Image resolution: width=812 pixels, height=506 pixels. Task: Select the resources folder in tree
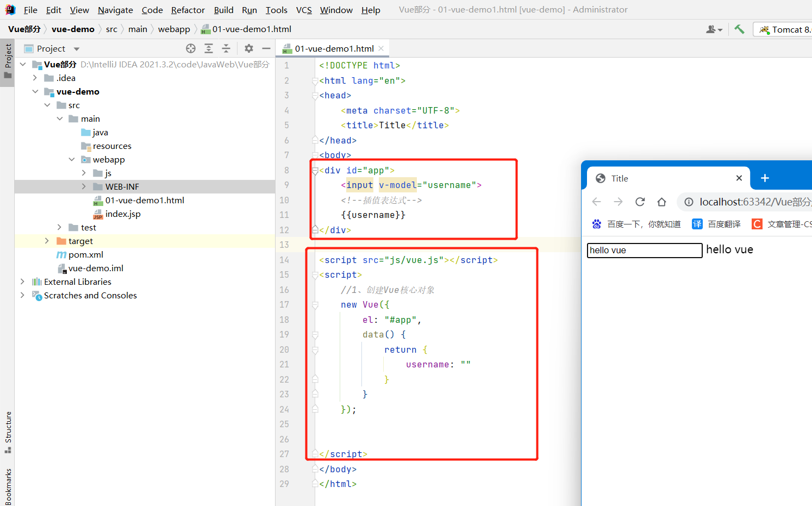click(x=106, y=146)
